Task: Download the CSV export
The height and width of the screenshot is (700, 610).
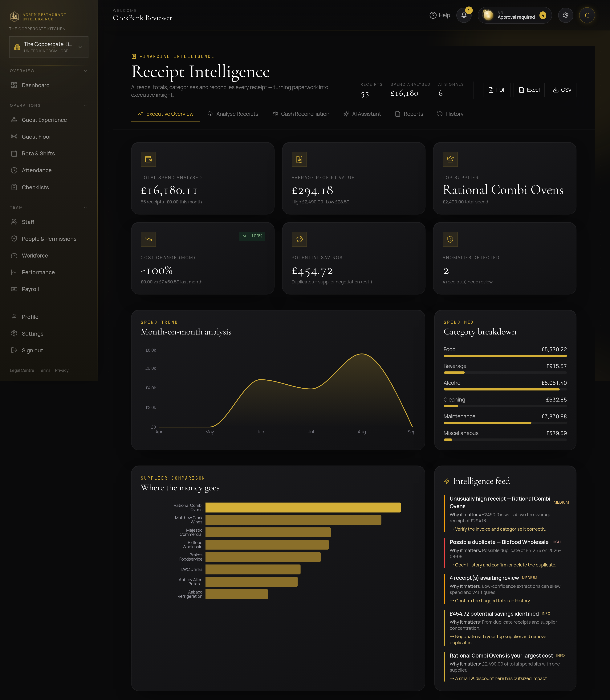Action: coord(562,90)
